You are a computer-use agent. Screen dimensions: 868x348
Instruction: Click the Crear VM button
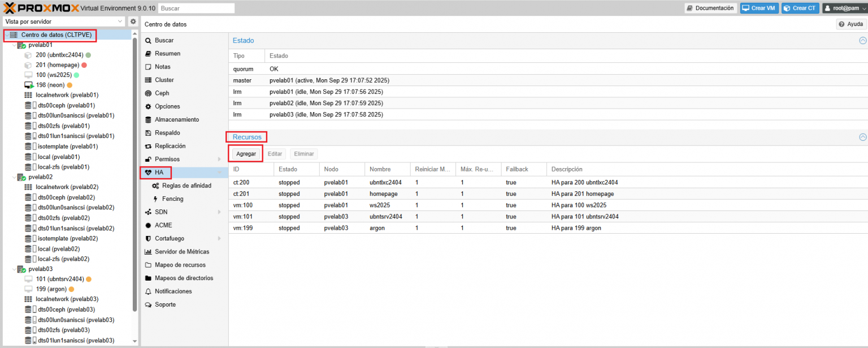pyautogui.click(x=759, y=8)
